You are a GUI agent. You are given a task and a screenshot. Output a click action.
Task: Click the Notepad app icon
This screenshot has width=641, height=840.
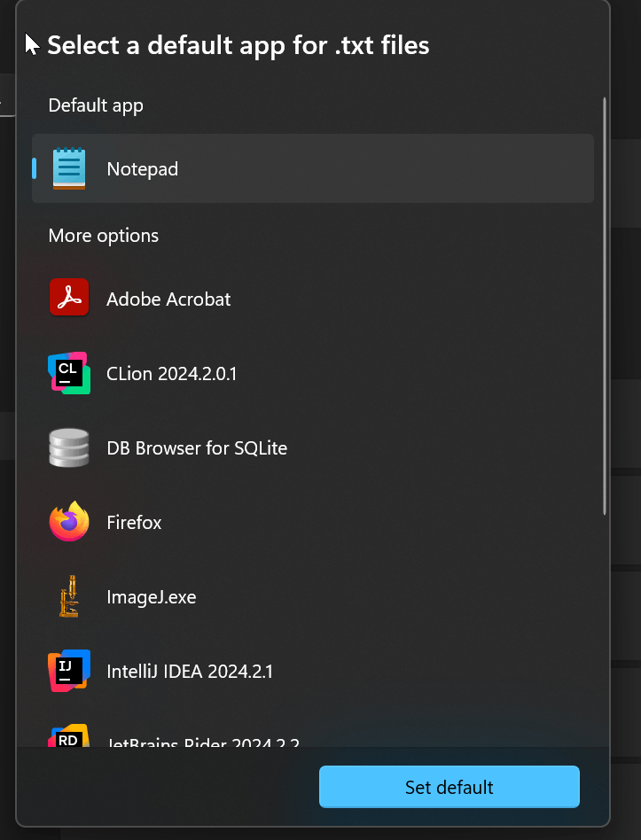pos(69,168)
